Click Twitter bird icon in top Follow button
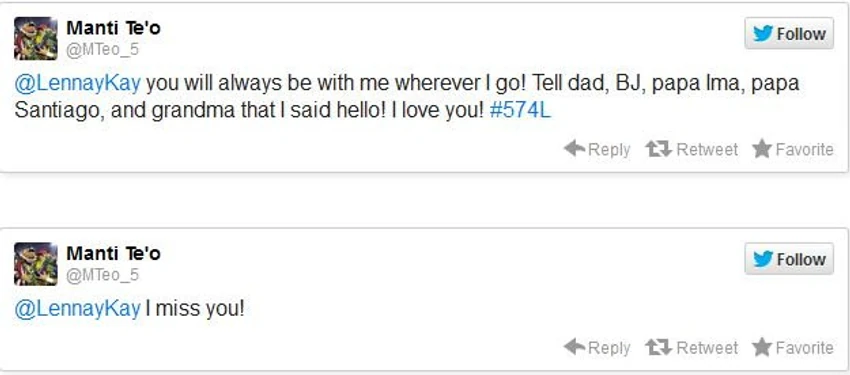 point(763,34)
